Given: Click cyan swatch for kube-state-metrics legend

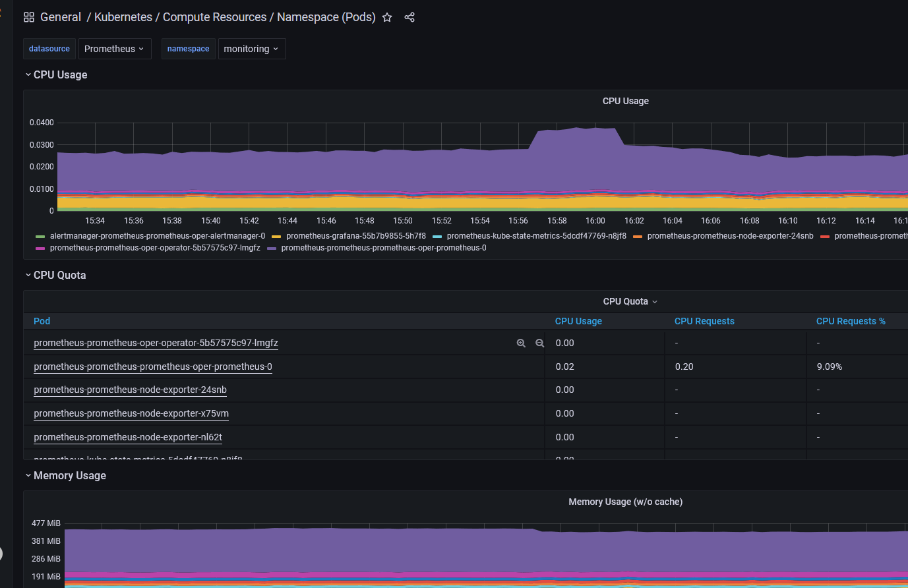Looking at the screenshot, I should [x=437, y=236].
